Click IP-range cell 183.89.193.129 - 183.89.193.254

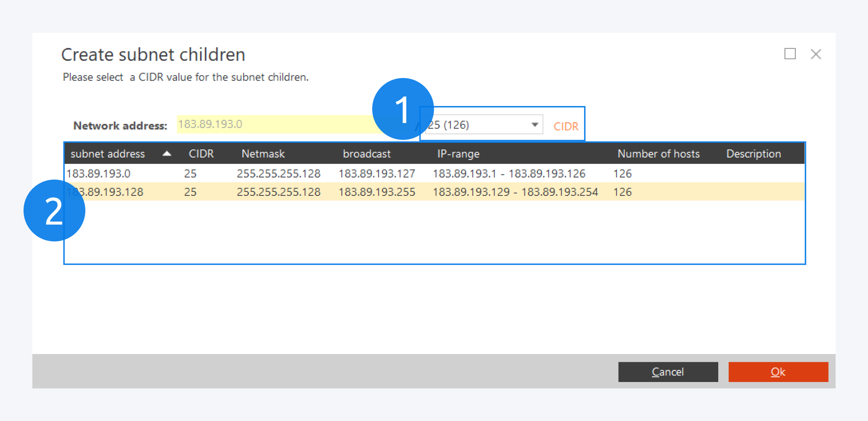[515, 192]
